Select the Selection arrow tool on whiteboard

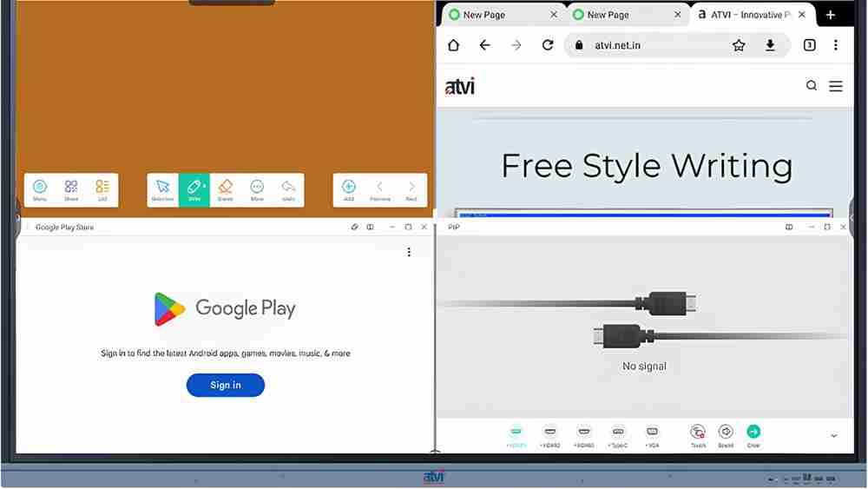pos(163,190)
